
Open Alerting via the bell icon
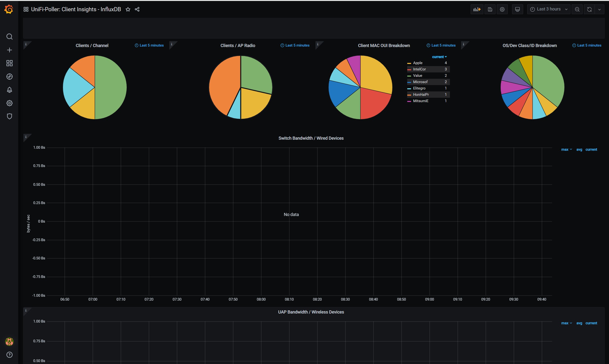point(9,90)
